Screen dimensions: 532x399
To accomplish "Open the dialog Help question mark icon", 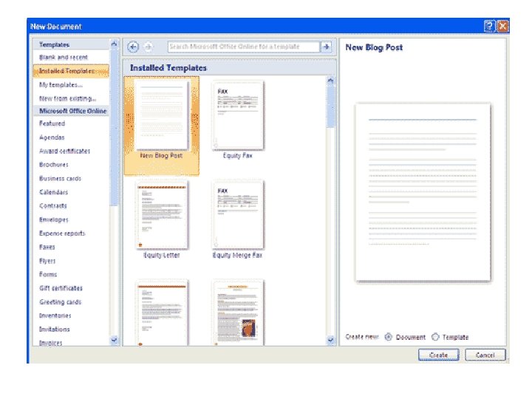I will (489, 26).
